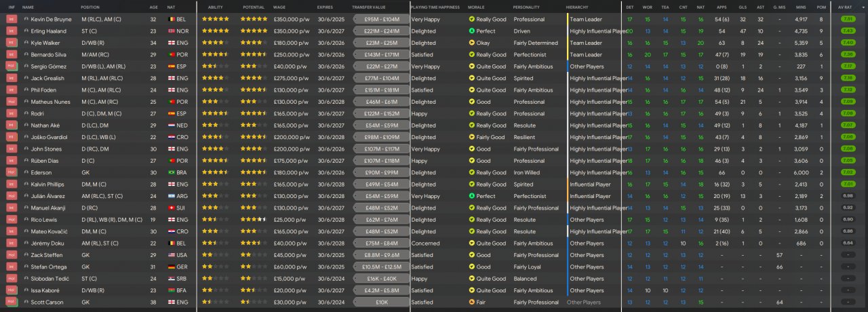The height and width of the screenshot is (312, 868).
Task: Click the Int info badge beside Erling Haaland
Action: [12, 31]
